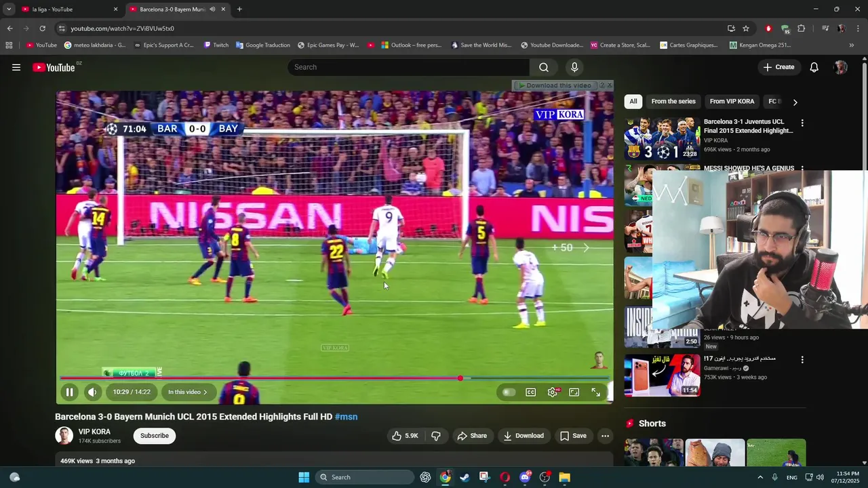Mute the Barcelona 3-0 tab audio icon
Viewport: 868px width, 488px height.
point(213,9)
